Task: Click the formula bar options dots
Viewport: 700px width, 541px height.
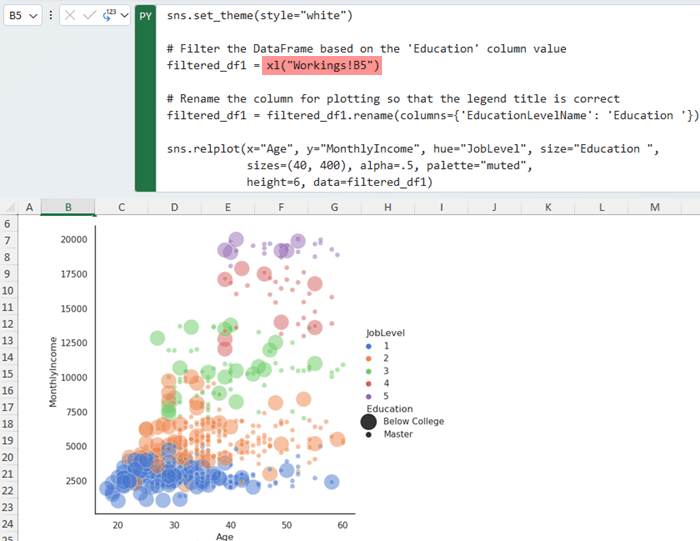Action: coord(50,16)
